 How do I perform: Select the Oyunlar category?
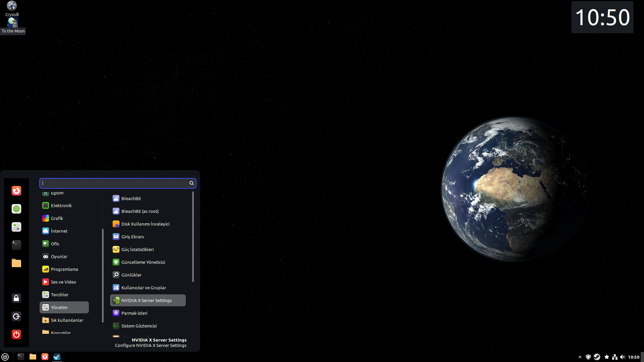pos(59,256)
